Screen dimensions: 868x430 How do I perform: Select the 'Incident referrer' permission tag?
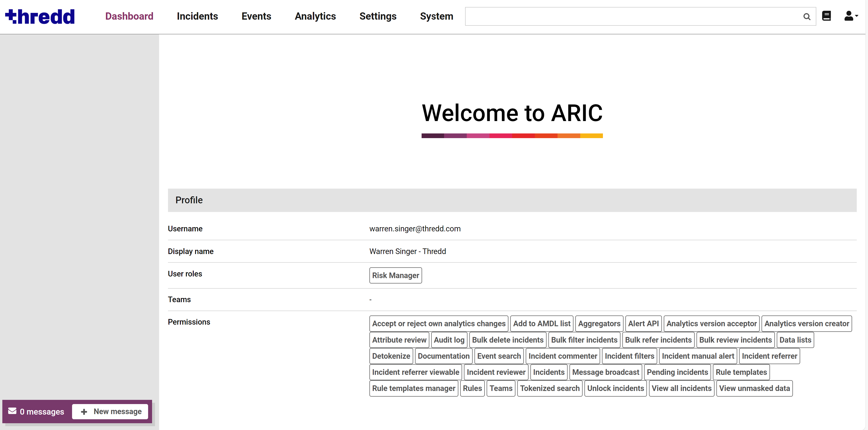[x=769, y=356]
